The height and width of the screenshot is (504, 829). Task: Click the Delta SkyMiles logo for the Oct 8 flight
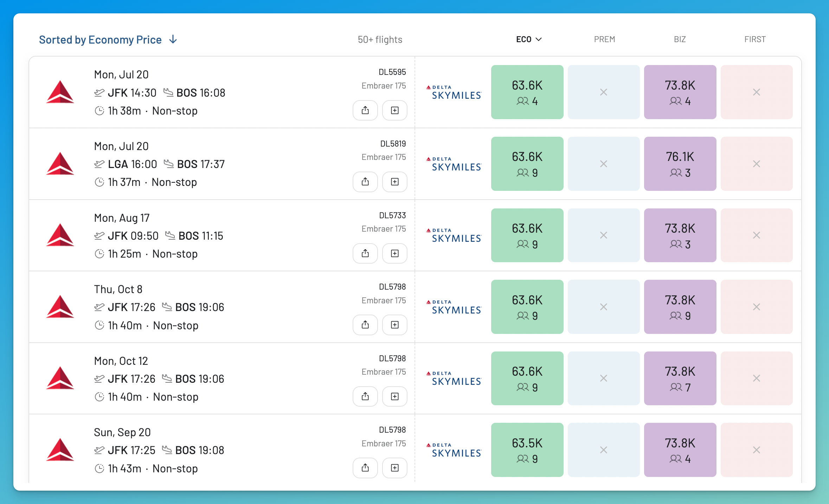point(454,307)
